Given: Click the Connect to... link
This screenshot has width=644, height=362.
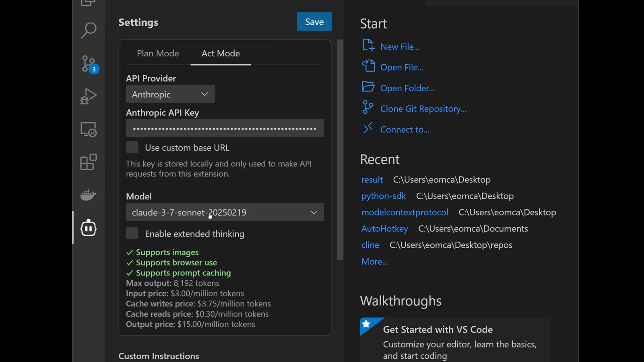Looking at the screenshot, I should (405, 130).
